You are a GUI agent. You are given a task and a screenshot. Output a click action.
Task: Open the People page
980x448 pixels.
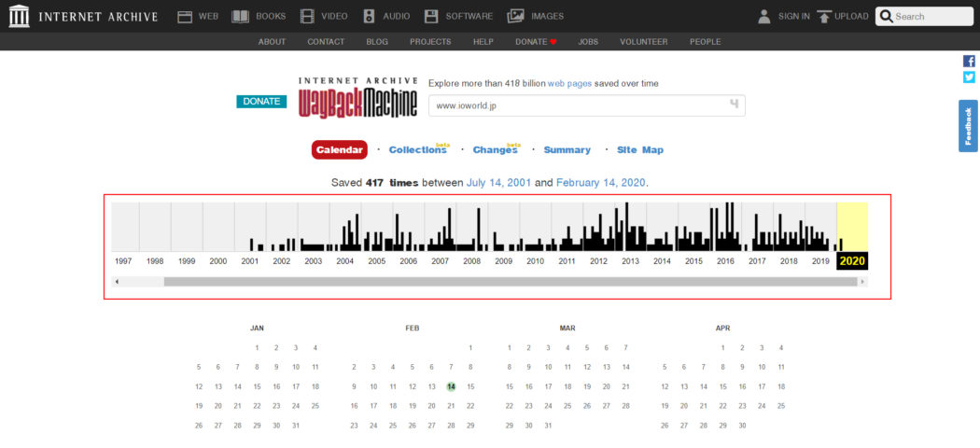705,42
